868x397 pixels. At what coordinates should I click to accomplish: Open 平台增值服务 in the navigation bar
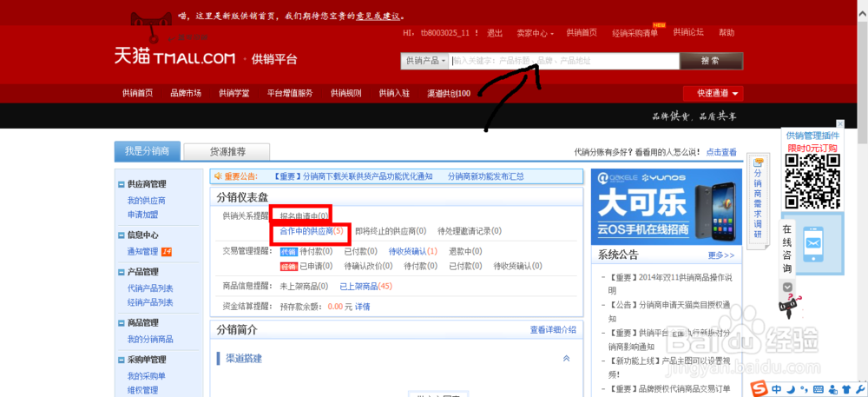click(x=290, y=94)
